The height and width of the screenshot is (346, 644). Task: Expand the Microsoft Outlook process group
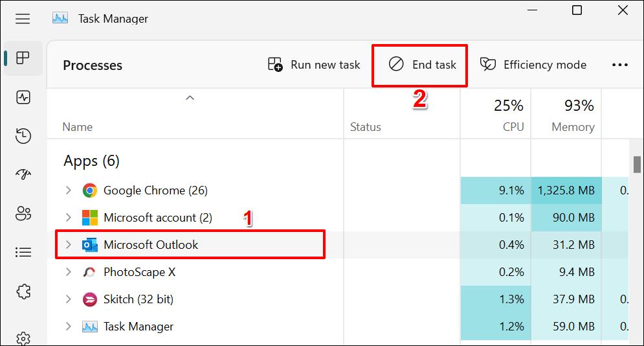69,245
